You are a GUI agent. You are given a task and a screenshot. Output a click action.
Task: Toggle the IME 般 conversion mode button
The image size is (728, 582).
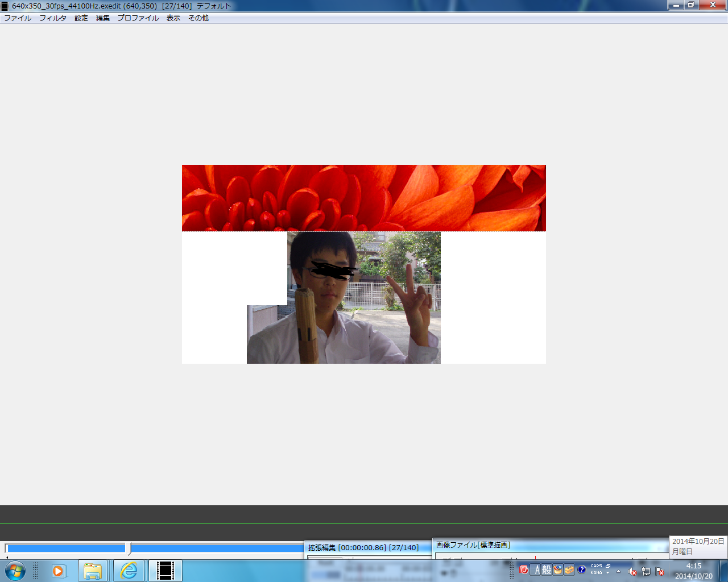[547, 569]
